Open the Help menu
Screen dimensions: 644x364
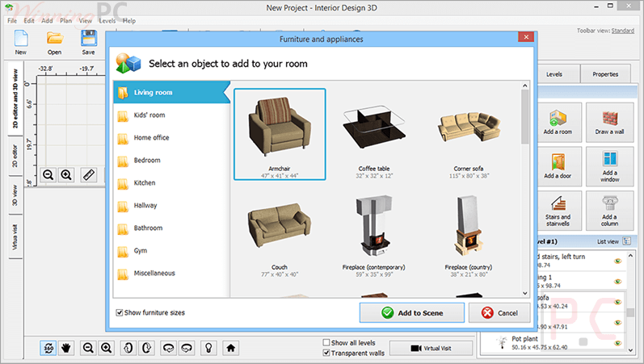point(129,20)
